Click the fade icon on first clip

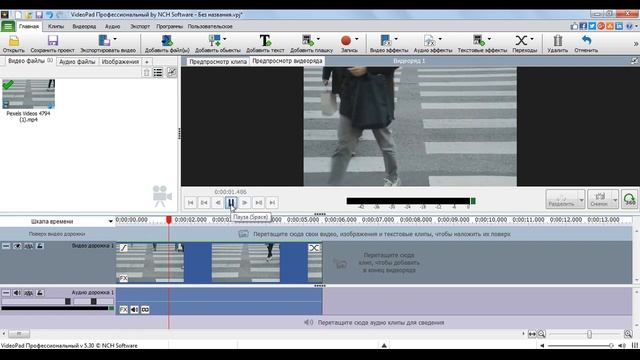click(123, 248)
